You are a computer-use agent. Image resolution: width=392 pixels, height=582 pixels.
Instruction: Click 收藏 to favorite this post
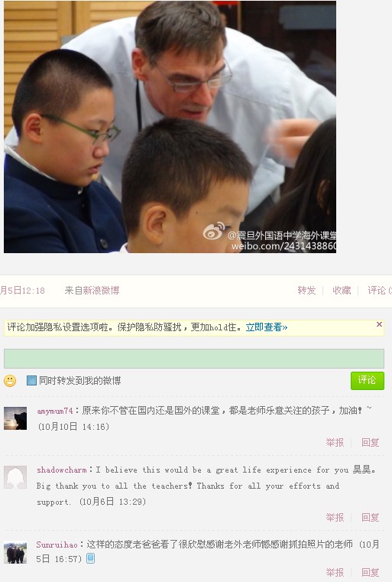(342, 291)
